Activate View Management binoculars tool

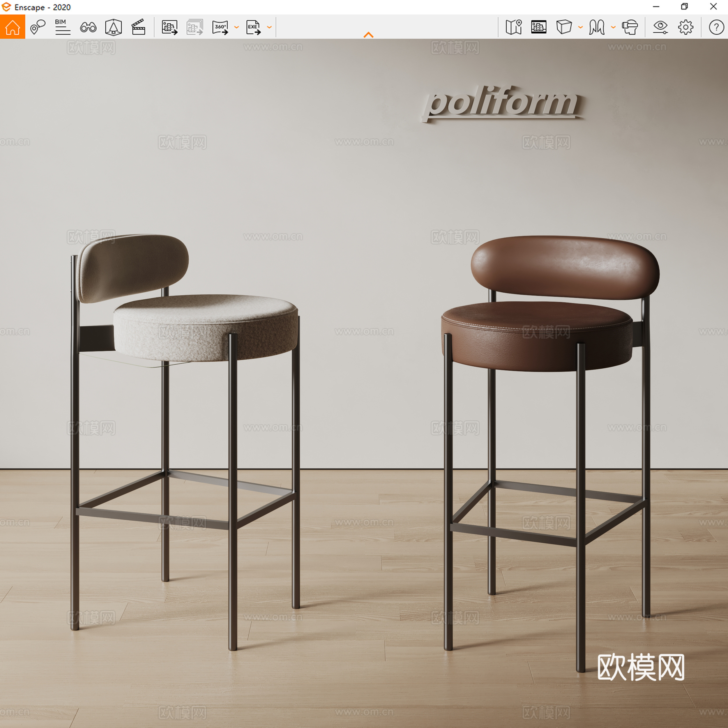click(x=88, y=27)
